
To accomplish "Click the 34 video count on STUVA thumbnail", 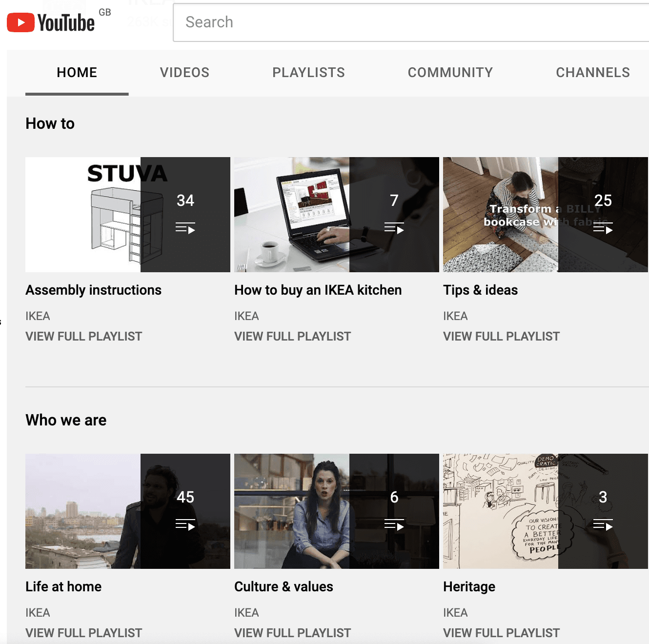I will [x=185, y=201].
